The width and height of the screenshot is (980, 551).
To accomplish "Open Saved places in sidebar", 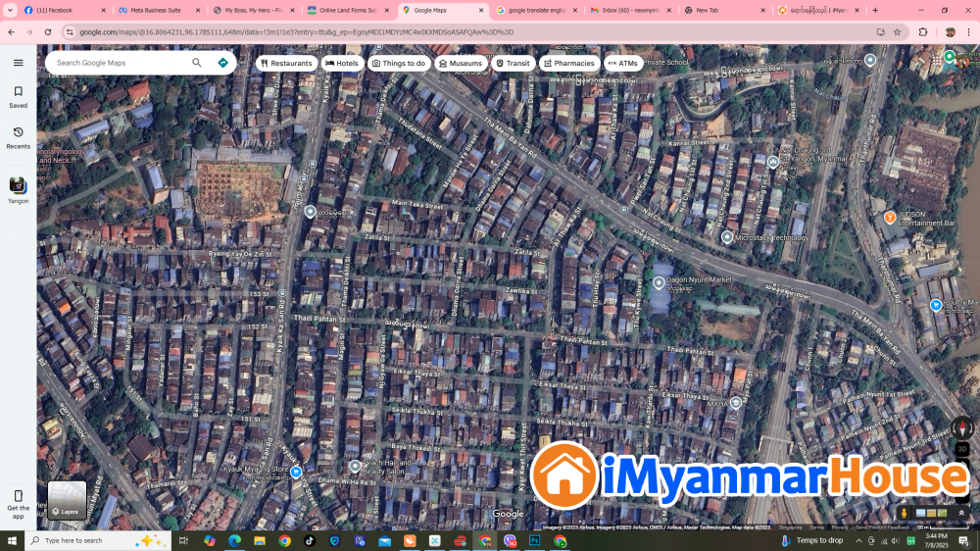I will [18, 98].
